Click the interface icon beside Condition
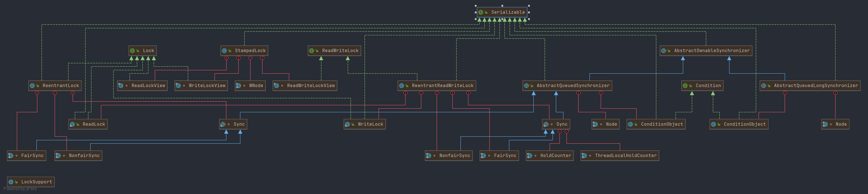This screenshot has height=194, width=868. (685, 86)
